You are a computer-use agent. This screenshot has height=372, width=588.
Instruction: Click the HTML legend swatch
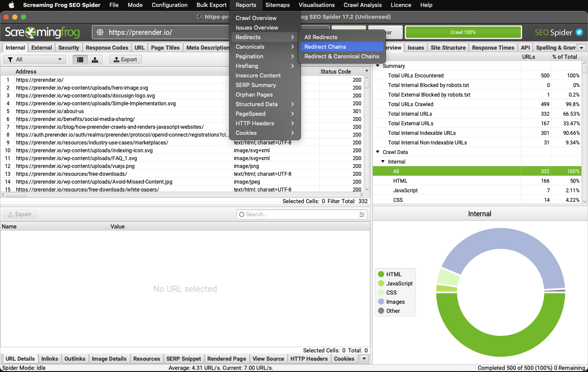[381, 274]
